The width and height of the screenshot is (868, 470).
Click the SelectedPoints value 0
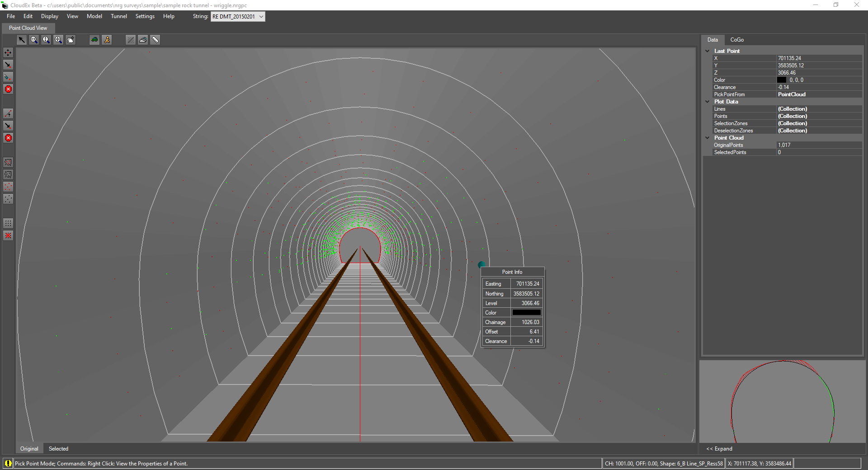pyautogui.click(x=819, y=152)
